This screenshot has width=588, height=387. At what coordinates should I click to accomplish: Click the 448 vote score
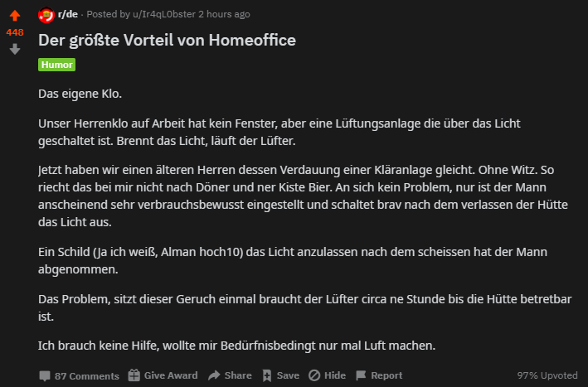[15, 32]
